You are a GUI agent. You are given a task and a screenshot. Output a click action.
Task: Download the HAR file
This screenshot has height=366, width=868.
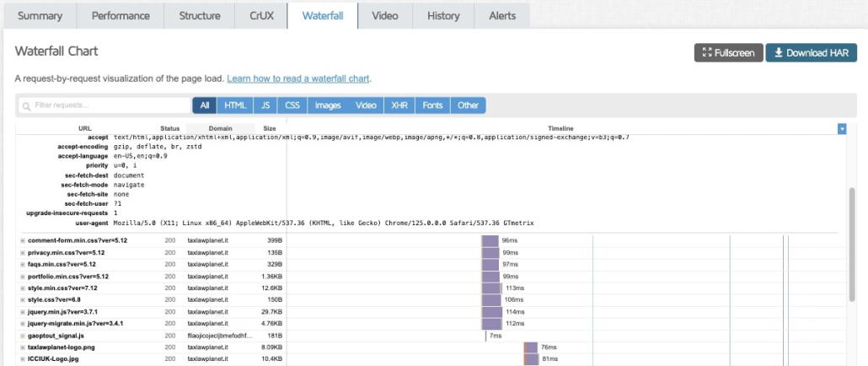(811, 53)
